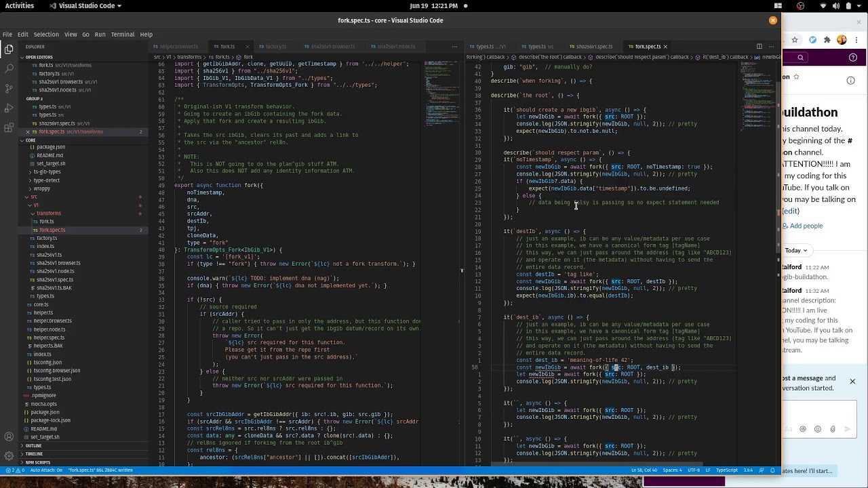Viewport: 868px width, 488px height.
Task: Star the Slack channel
Action: click(796, 77)
